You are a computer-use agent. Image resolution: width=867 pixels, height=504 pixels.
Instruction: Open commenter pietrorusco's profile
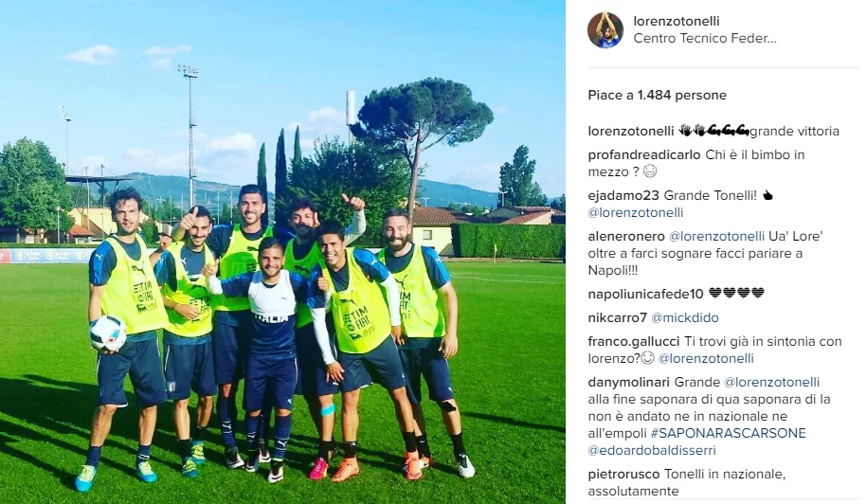(x=623, y=474)
